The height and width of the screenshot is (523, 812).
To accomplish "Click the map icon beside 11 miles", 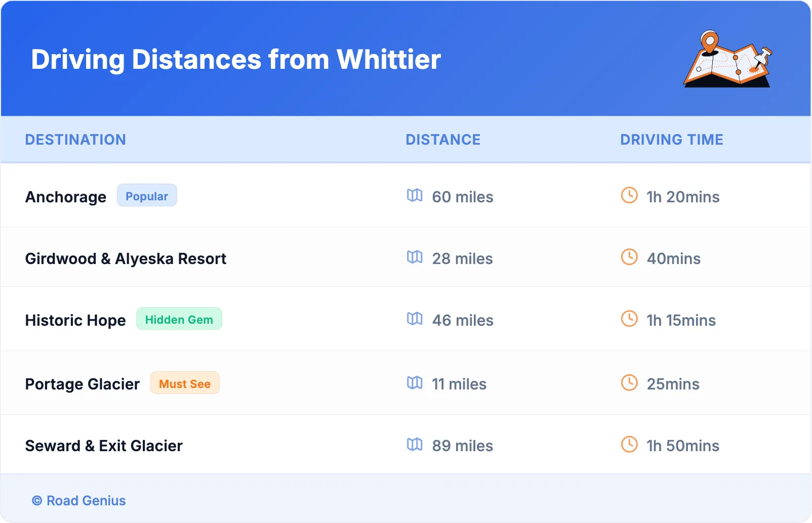I will [x=415, y=382].
